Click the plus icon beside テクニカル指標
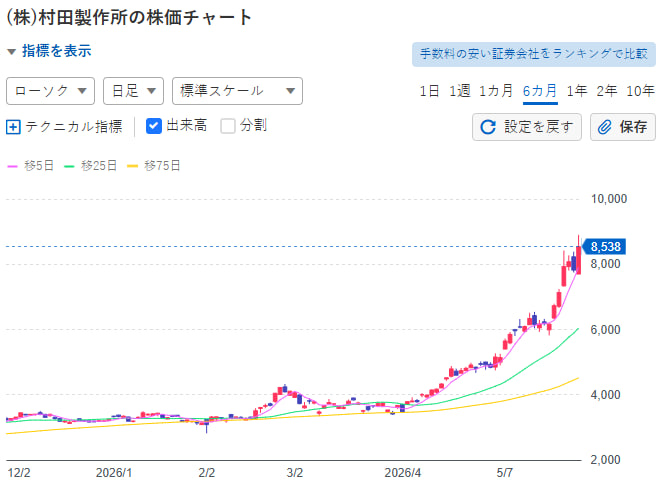Image resolution: width=665 pixels, height=490 pixels. pos(13,127)
